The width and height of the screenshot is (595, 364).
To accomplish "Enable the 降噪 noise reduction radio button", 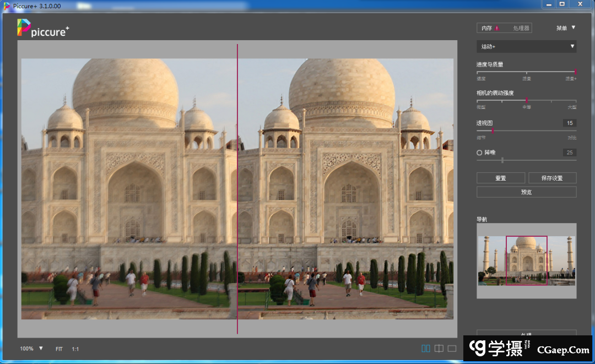I will pyautogui.click(x=479, y=153).
